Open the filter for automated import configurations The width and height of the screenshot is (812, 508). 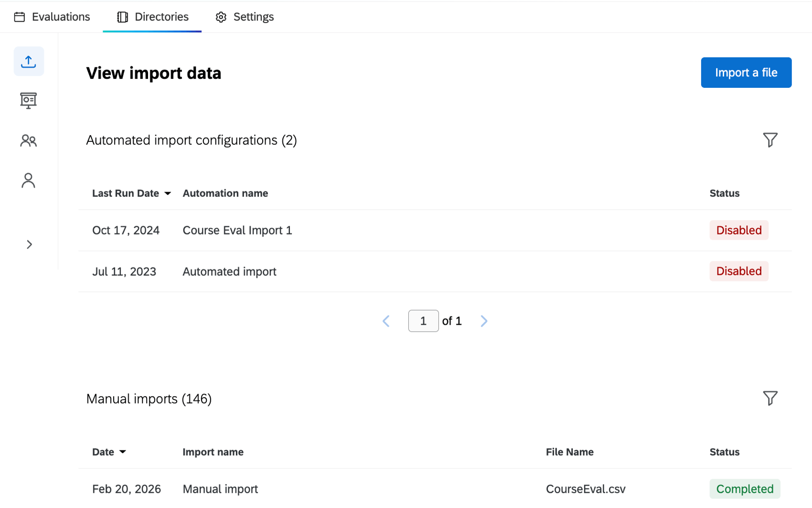[x=770, y=140]
